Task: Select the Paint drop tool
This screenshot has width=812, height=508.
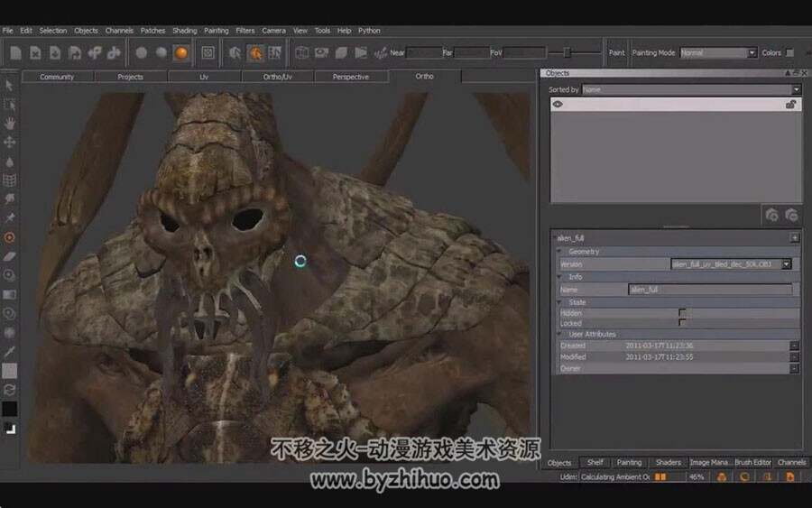Action: click(x=9, y=162)
